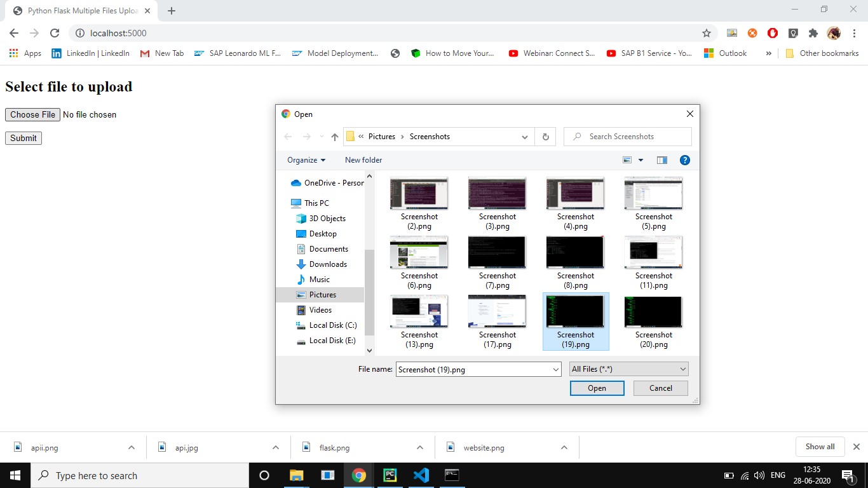Open the Help icon in the Open dialog
The width and height of the screenshot is (868, 488).
coord(685,160)
